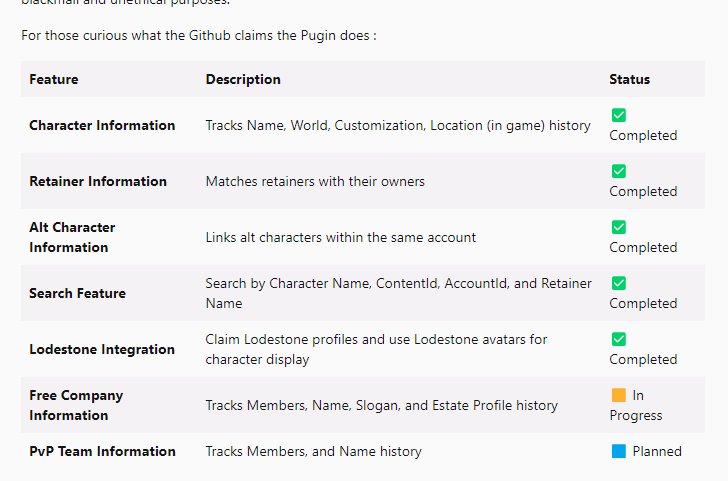Click green checkmark in Alt Character Information row

coord(619,227)
